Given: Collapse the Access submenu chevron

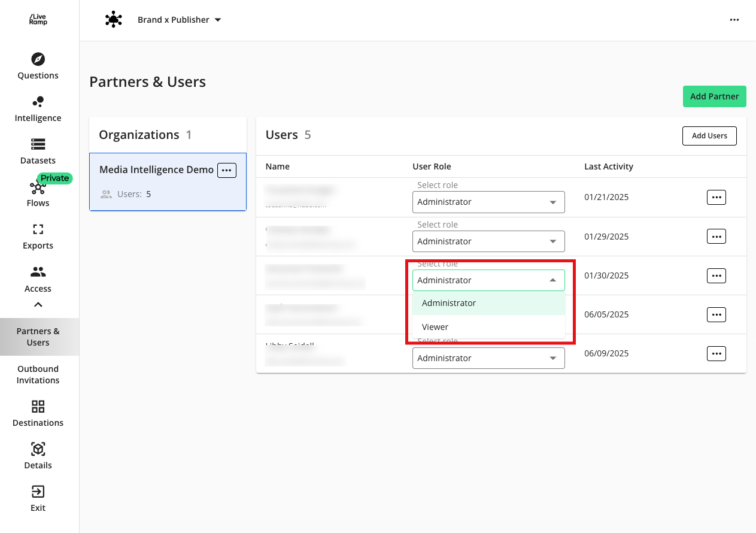Looking at the screenshot, I should [x=38, y=305].
